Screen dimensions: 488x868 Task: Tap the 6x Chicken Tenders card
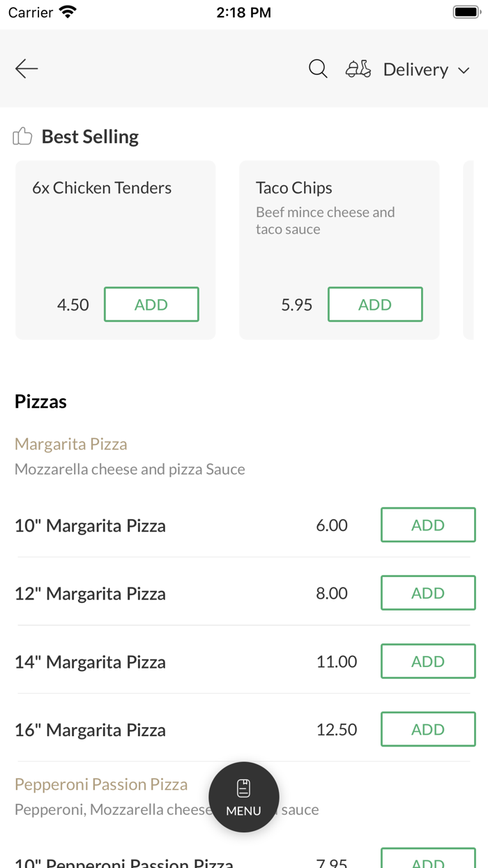pos(115,230)
